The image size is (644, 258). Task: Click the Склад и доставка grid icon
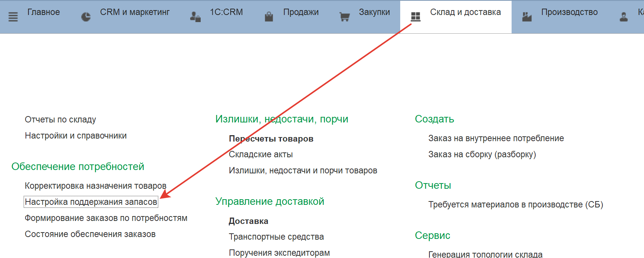pyautogui.click(x=416, y=17)
